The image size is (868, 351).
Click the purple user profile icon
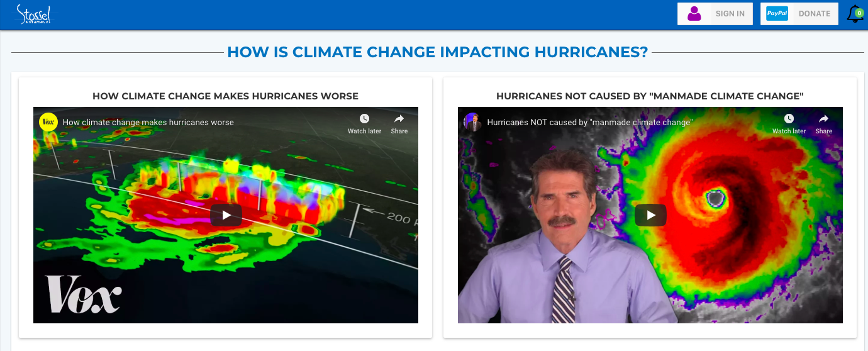pos(694,14)
